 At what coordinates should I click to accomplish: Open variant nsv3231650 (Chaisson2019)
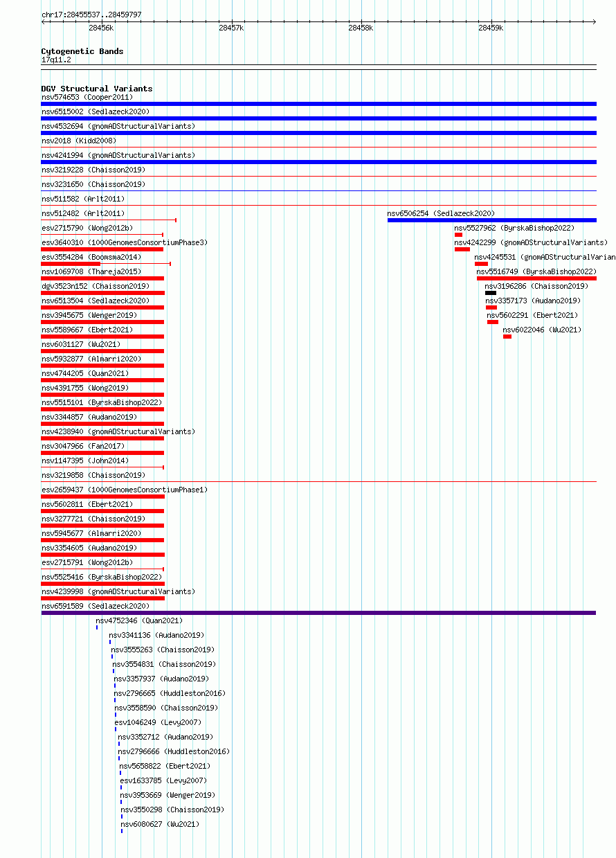tap(93, 184)
